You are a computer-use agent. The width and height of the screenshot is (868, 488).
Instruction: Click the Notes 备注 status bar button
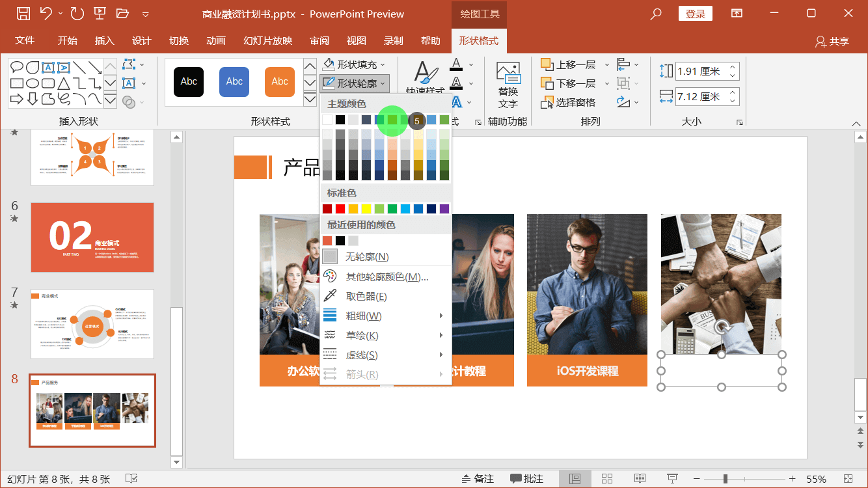pyautogui.click(x=476, y=479)
